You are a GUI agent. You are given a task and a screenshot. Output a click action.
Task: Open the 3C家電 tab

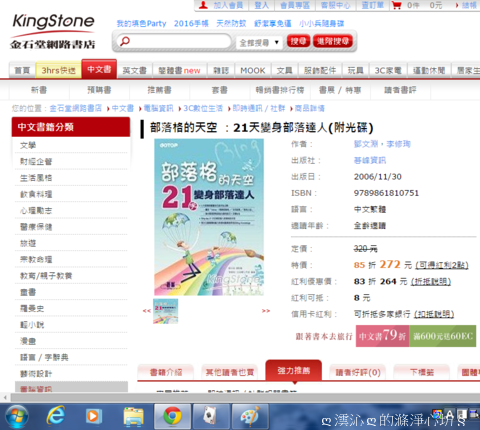(x=388, y=70)
